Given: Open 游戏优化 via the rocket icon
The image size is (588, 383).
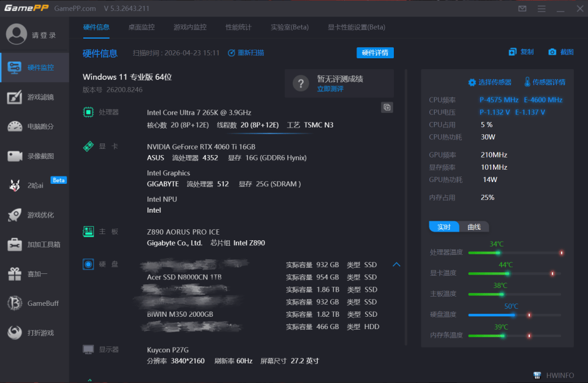Looking at the screenshot, I should (x=15, y=214).
